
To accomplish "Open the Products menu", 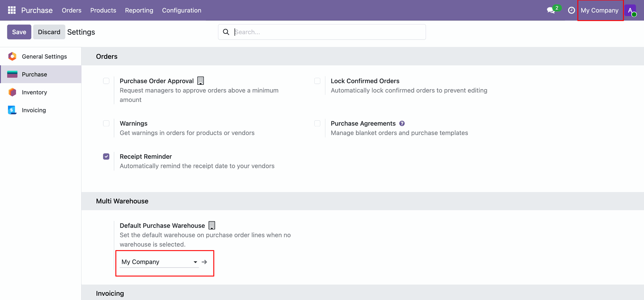I will 103,10.
